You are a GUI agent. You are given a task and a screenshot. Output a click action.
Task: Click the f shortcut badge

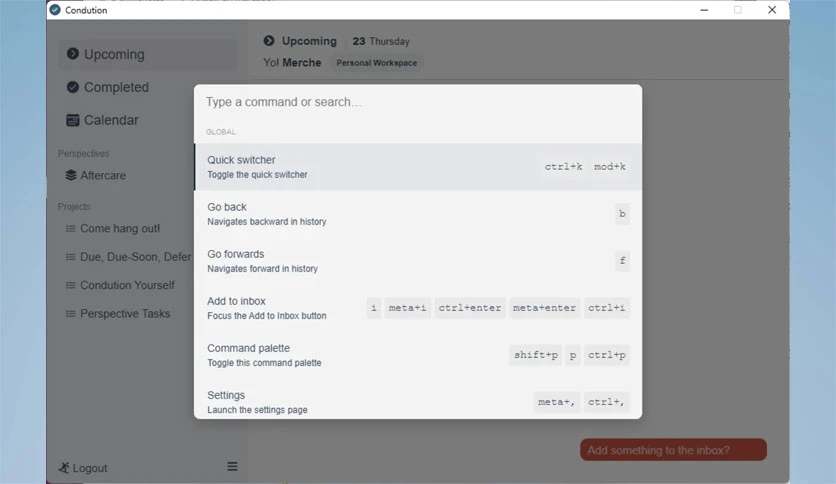pos(622,261)
